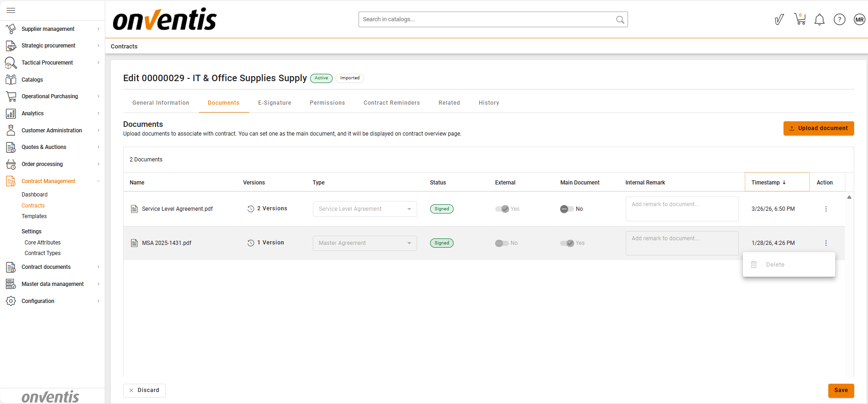Open the help question mark icon
The height and width of the screenshot is (404, 868).
coord(839,19)
